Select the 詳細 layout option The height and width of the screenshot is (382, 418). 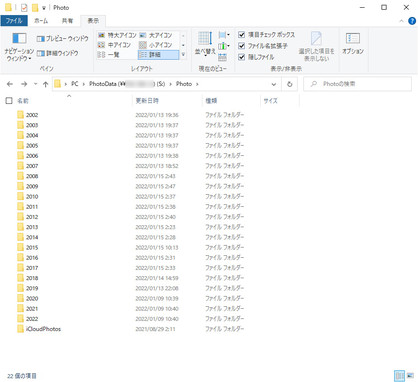click(158, 55)
